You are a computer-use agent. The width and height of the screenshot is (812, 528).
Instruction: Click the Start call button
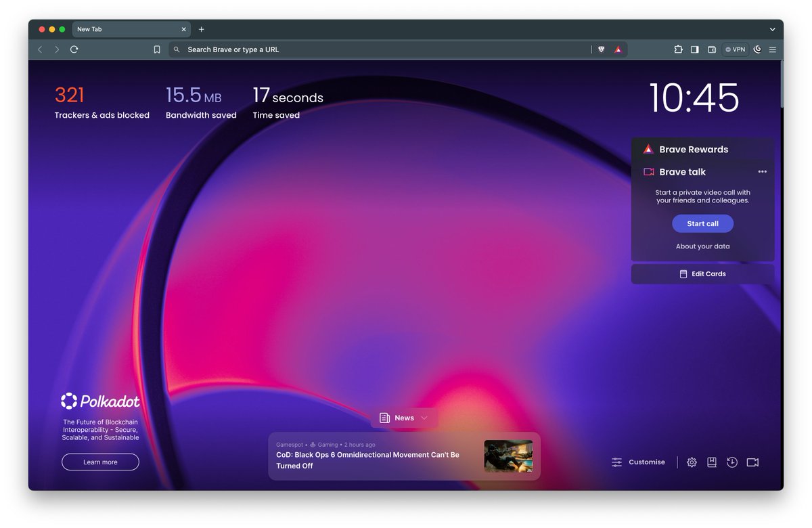point(702,223)
